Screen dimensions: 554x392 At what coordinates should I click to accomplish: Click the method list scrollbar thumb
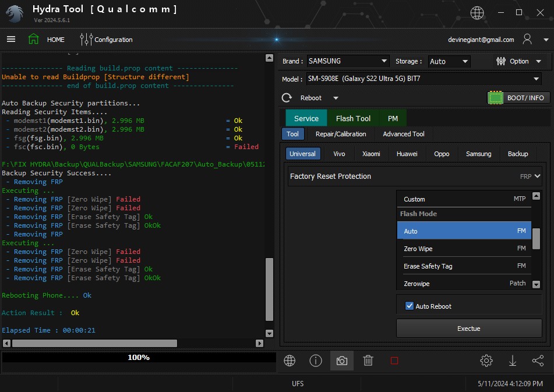[x=536, y=239]
